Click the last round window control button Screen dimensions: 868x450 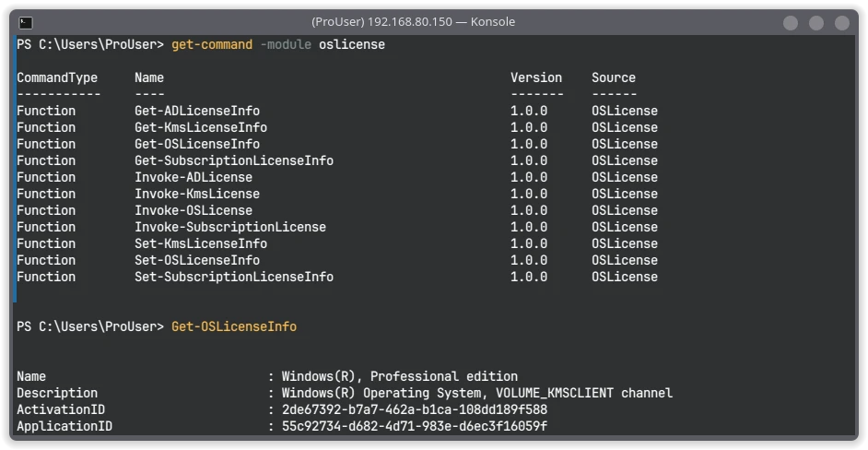coord(842,23)
